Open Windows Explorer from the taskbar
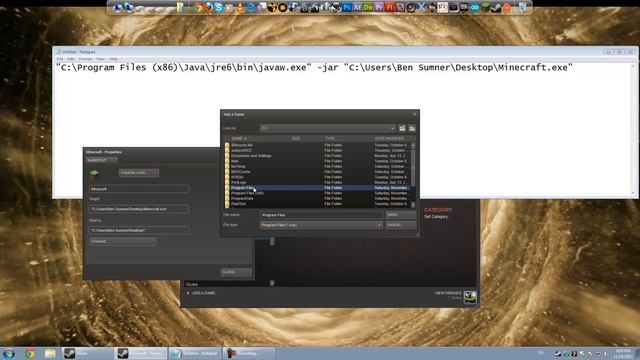The image size is (640, 360). click(x=50, y=353)
